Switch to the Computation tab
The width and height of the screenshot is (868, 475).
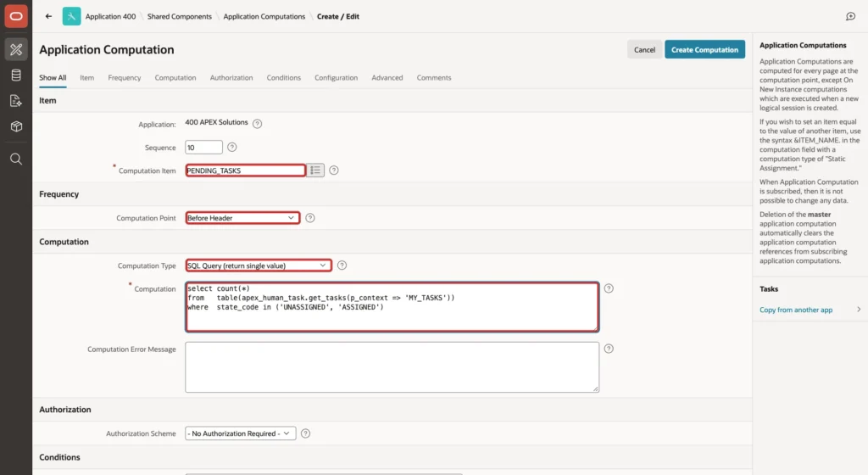(x=175, y=77)
